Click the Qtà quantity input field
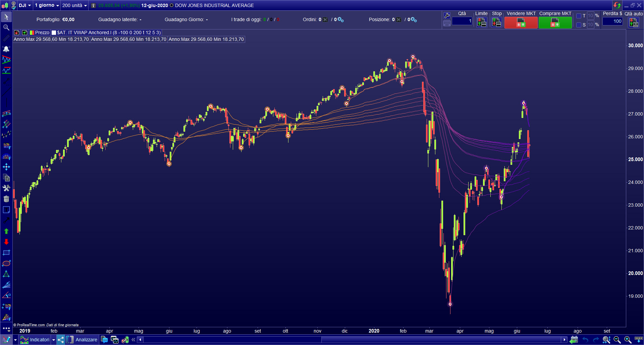The width and height of the screenshot is (644, 345). pyautogui.click(x=462, y=21)
